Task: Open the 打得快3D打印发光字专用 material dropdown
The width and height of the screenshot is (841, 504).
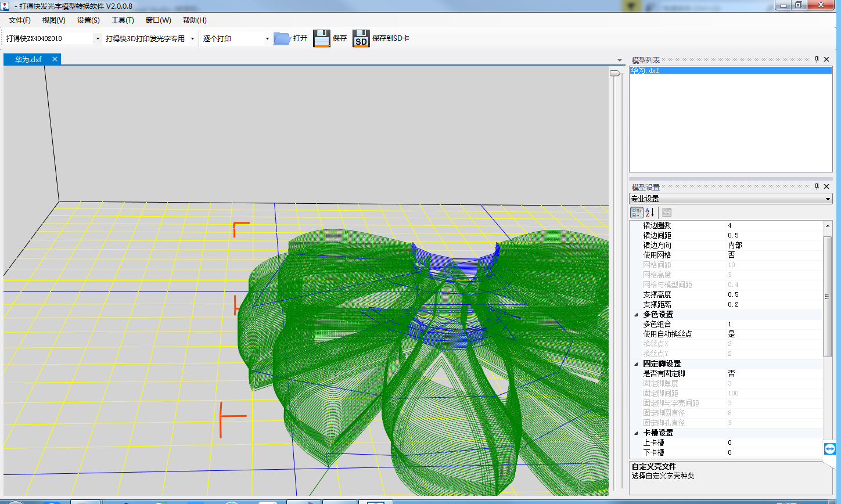Action: (x=192, y=39)
